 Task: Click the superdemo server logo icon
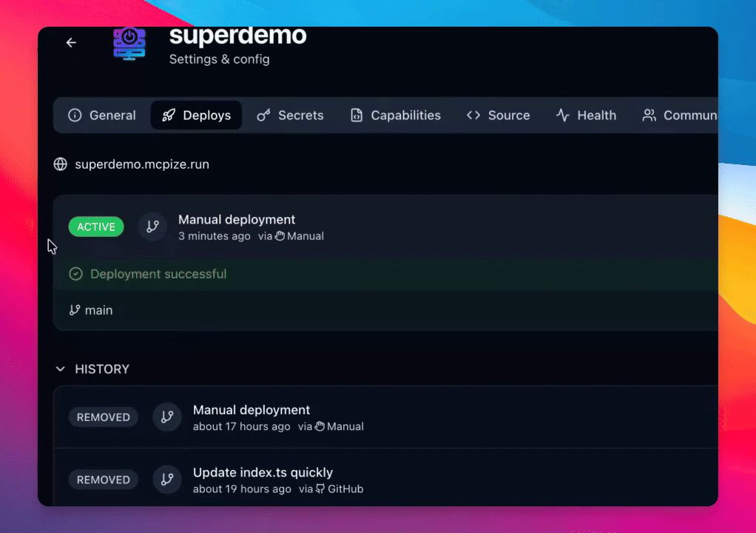click(x=129, y=44)
